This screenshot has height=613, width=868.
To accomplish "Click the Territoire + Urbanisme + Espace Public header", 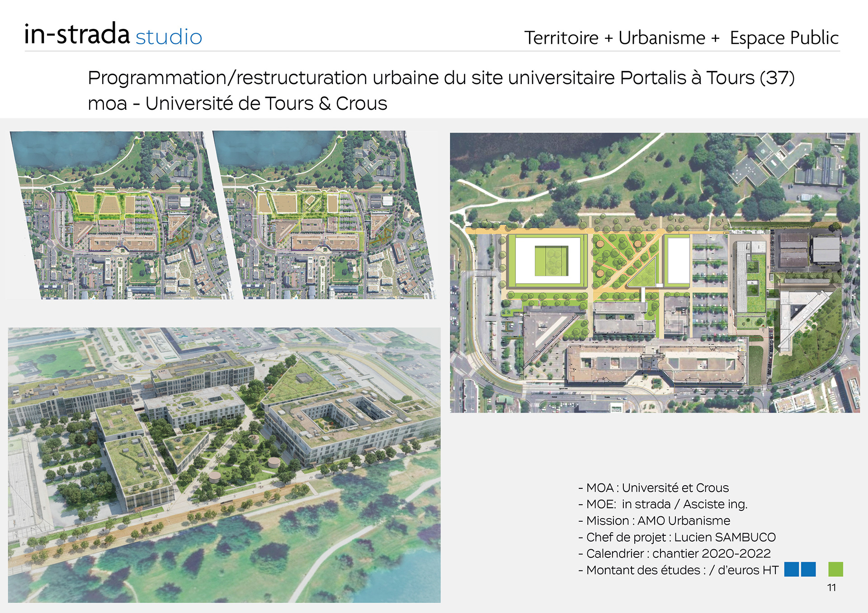I will 681,38.
